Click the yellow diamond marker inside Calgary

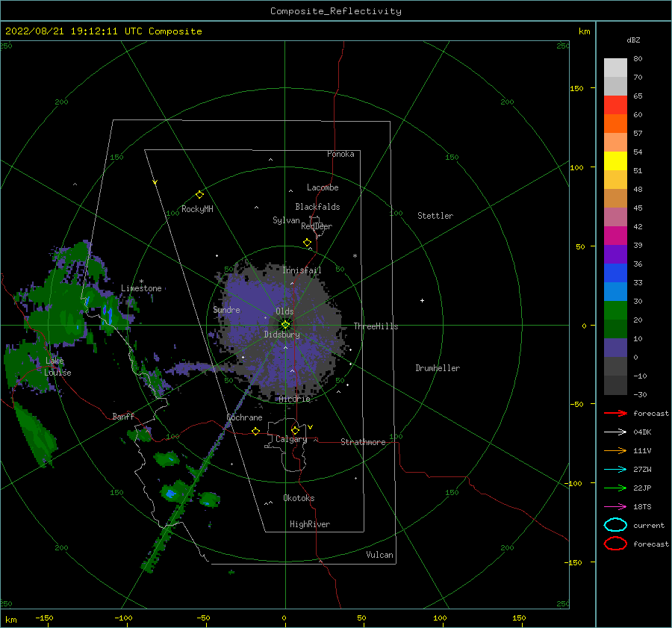pyautogui.click(x=295, y=430)
